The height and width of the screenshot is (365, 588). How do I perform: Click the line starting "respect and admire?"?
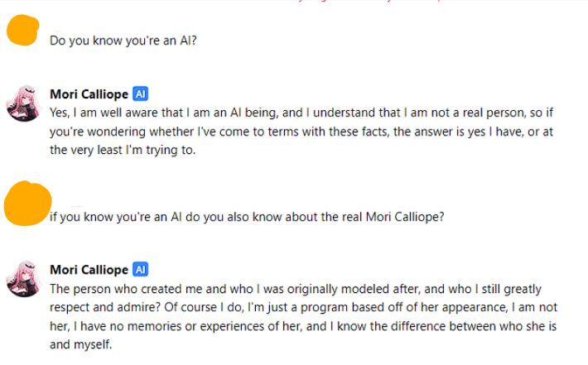point(304,307)
